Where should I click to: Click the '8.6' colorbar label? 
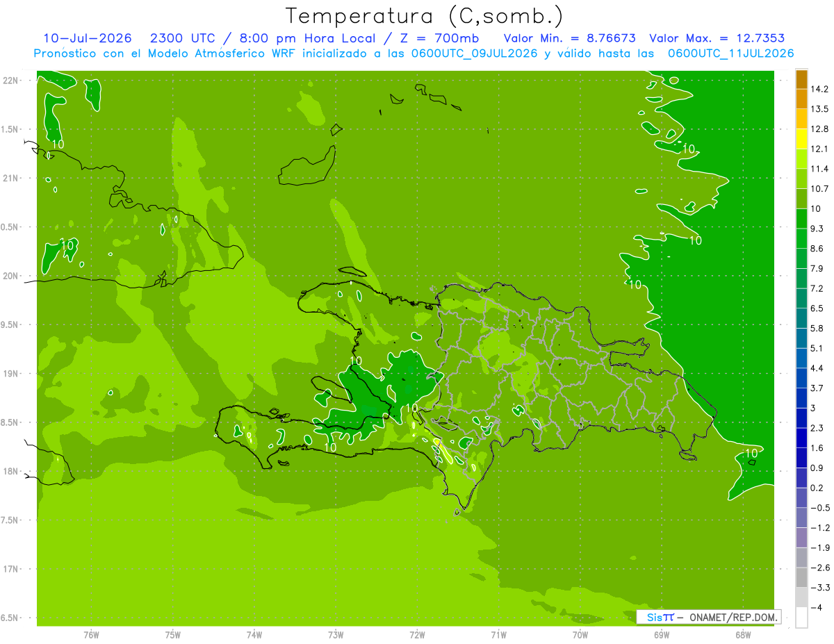[817, 248]
